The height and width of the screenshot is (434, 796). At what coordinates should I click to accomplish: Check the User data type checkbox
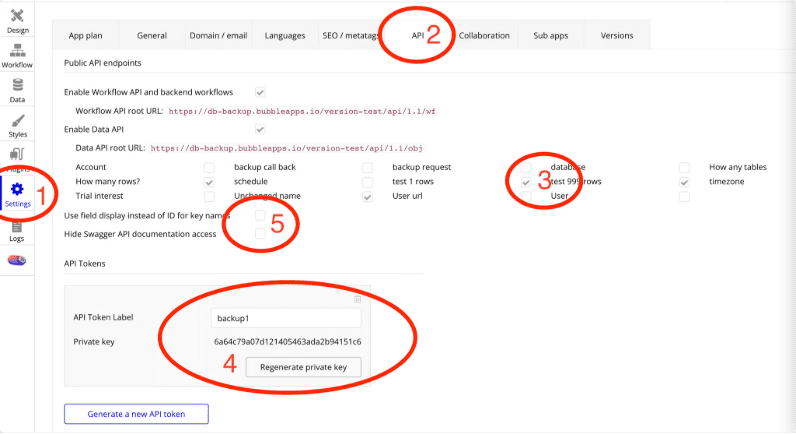click(x=684, y=196)
